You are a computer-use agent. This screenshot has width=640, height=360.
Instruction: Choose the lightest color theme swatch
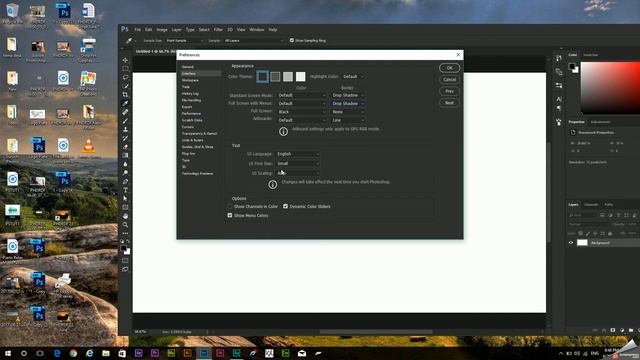(300, 77)
